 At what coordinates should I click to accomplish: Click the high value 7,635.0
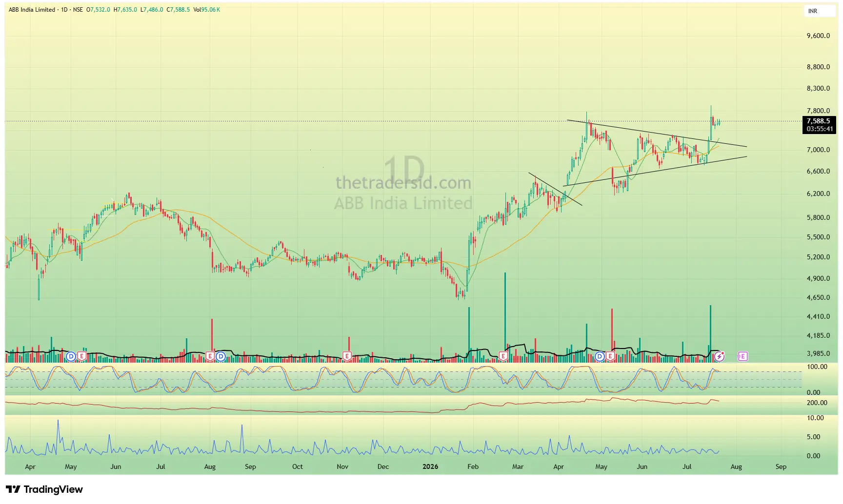coord(127,10)
